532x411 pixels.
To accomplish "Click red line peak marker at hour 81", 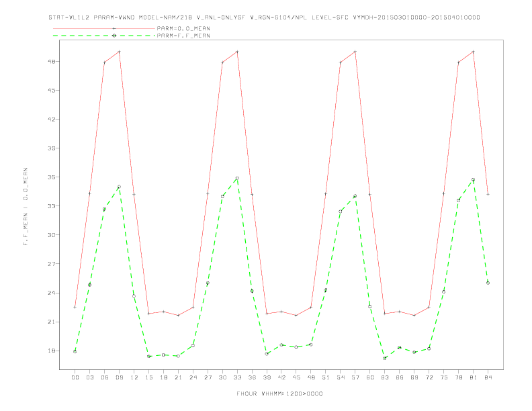I will tap(474, 52).
